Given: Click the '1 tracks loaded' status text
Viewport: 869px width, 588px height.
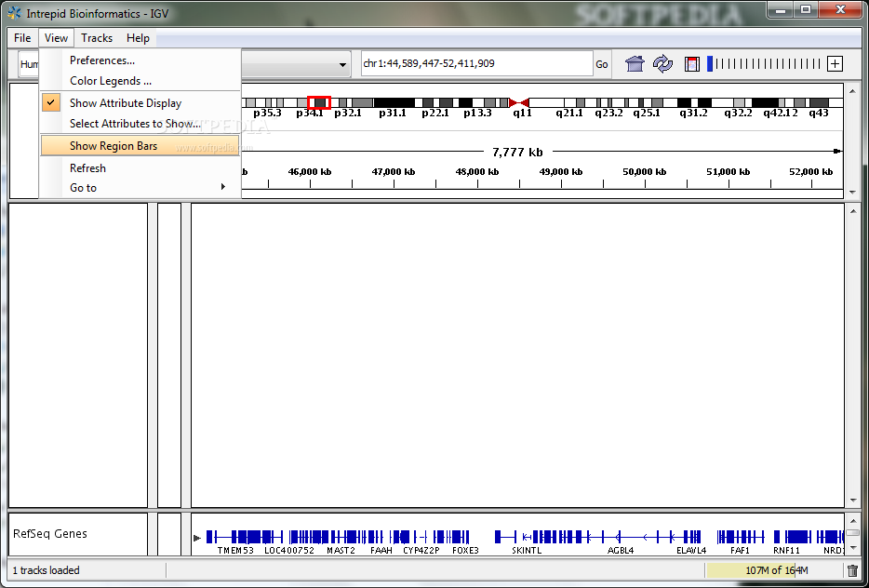Looking at the screenshot, I should point(46,570).
